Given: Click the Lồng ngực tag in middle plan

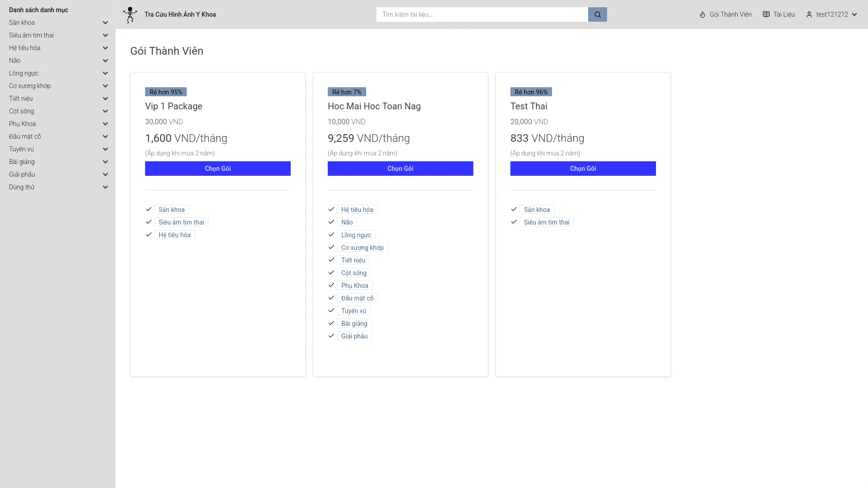Looking at the screenshot, I should pos(356,235).
